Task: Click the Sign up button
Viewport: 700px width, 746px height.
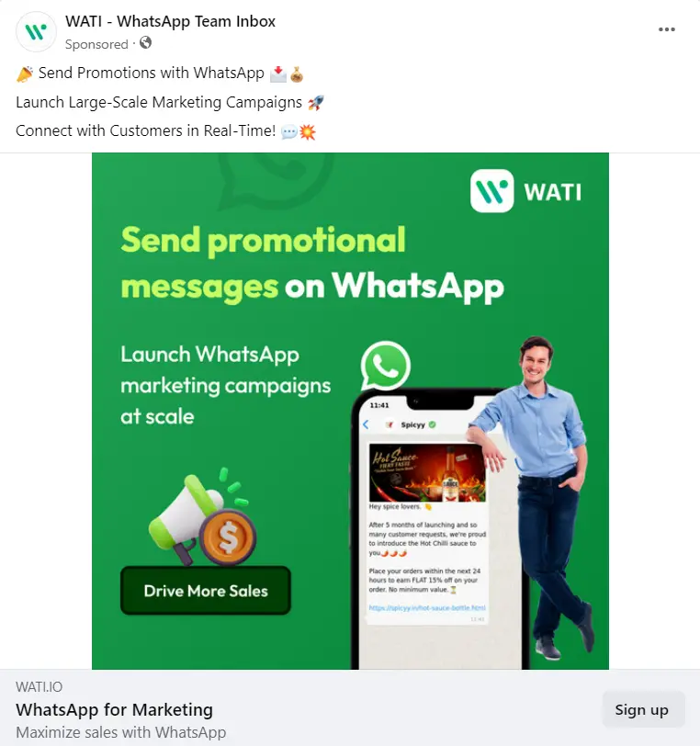Action: [x=643, y=709]
